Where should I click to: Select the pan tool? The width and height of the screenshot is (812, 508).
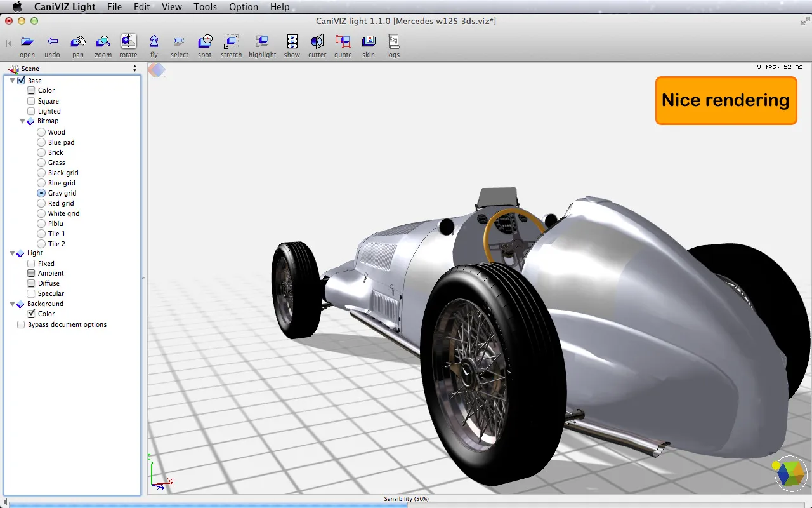click(x=78, y=43)
